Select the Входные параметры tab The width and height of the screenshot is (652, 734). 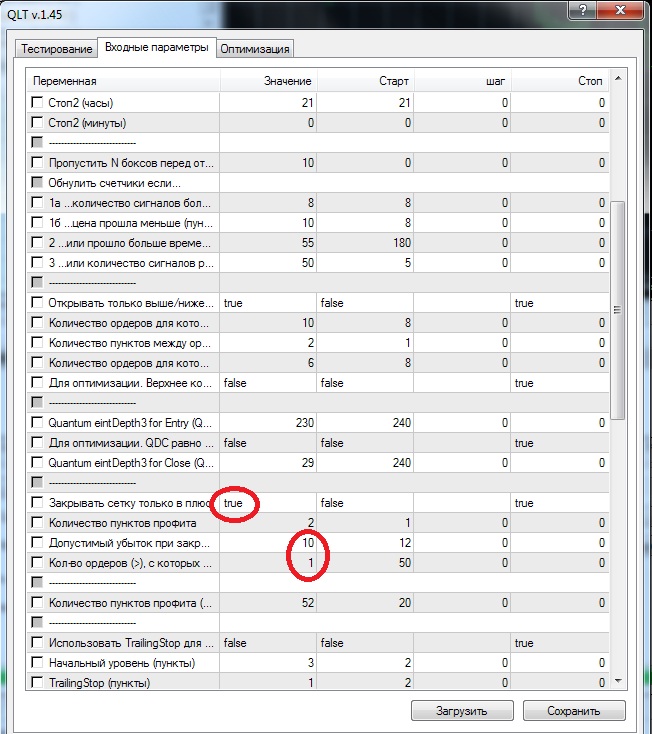point(157,47)
